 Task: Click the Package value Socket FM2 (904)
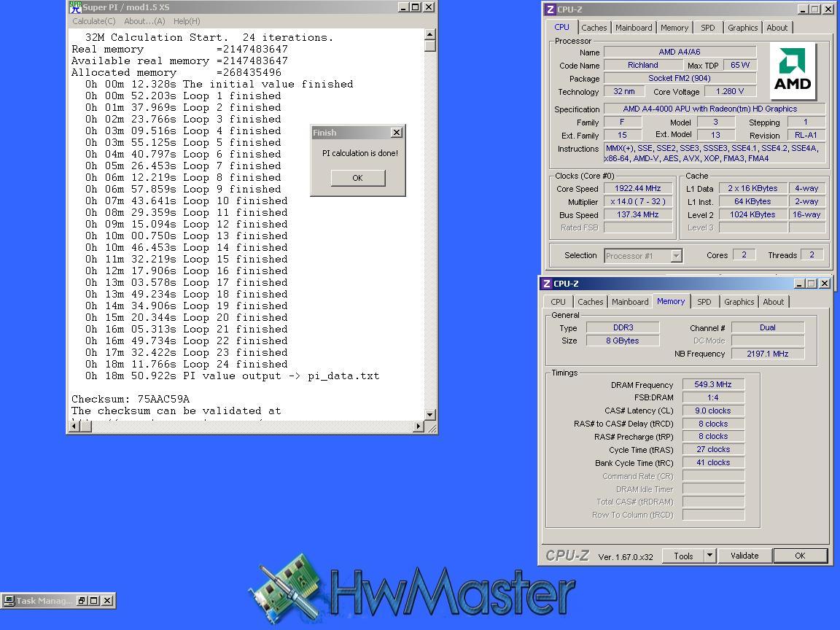coord(680,78)
